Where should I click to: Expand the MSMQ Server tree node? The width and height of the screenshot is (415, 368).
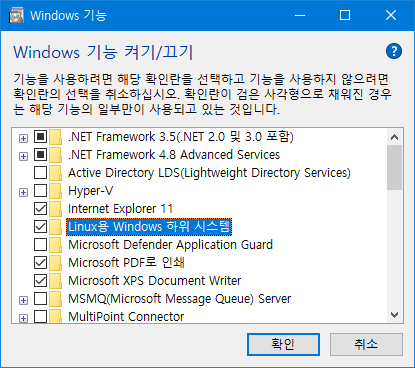(x=23, y=300)
